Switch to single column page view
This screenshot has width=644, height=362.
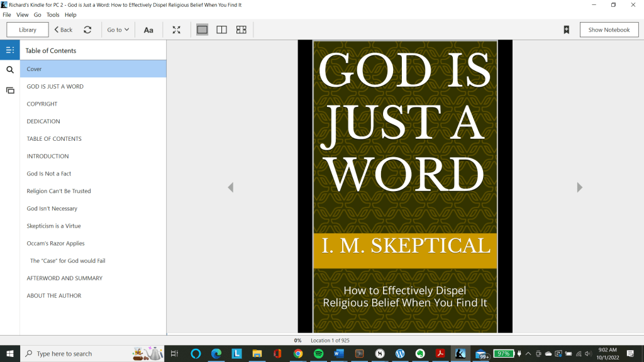click(x=202, y=30)
